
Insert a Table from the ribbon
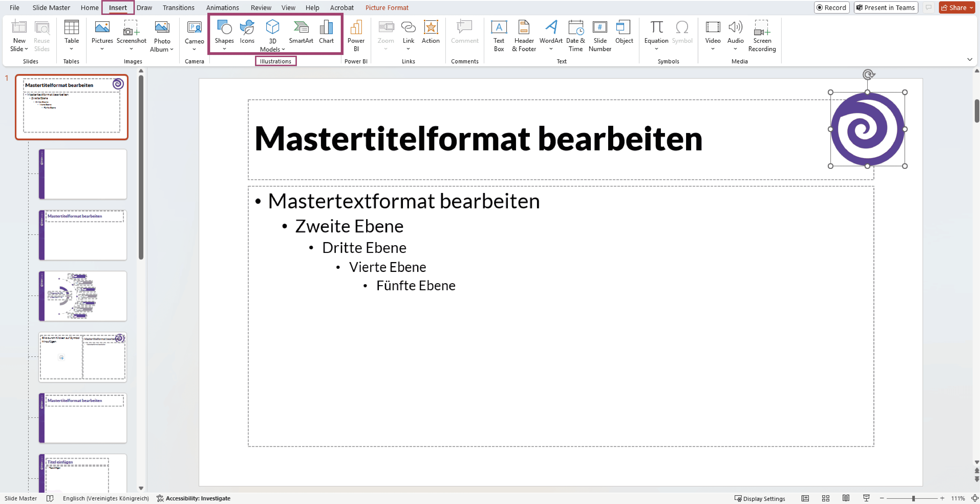click(71, 35)
